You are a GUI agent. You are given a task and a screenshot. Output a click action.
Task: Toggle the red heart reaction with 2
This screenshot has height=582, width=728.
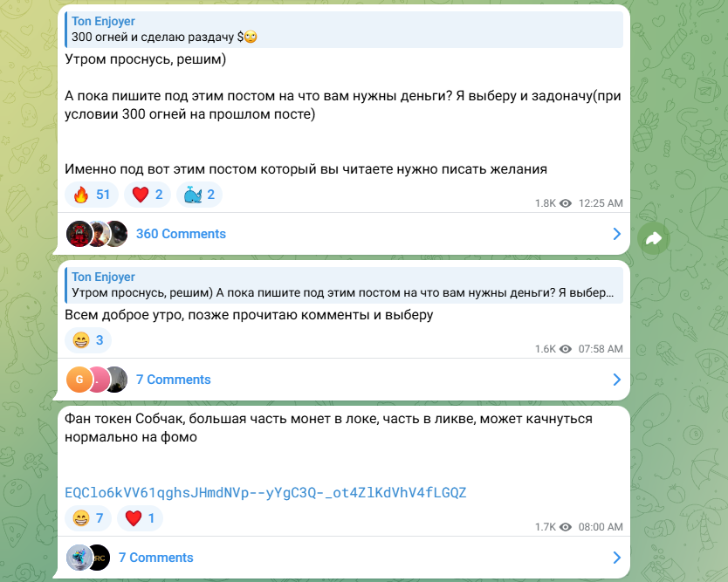click(x=148, y=195)
